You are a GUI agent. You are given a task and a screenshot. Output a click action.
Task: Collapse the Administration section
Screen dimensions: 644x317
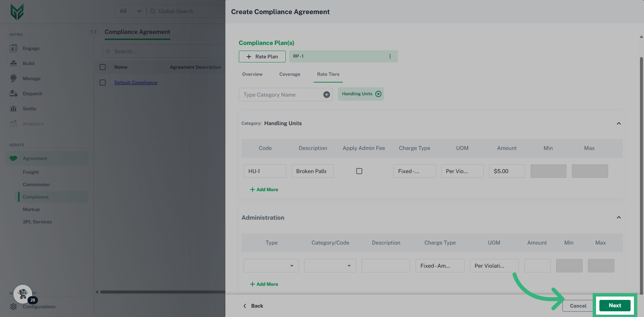pyautogui.click(x=619, y=217)
